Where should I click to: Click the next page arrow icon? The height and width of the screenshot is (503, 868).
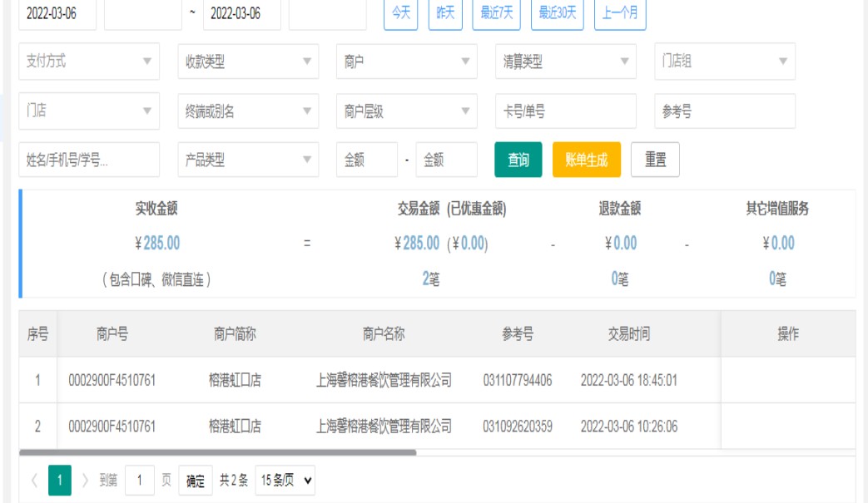(85, 481)
